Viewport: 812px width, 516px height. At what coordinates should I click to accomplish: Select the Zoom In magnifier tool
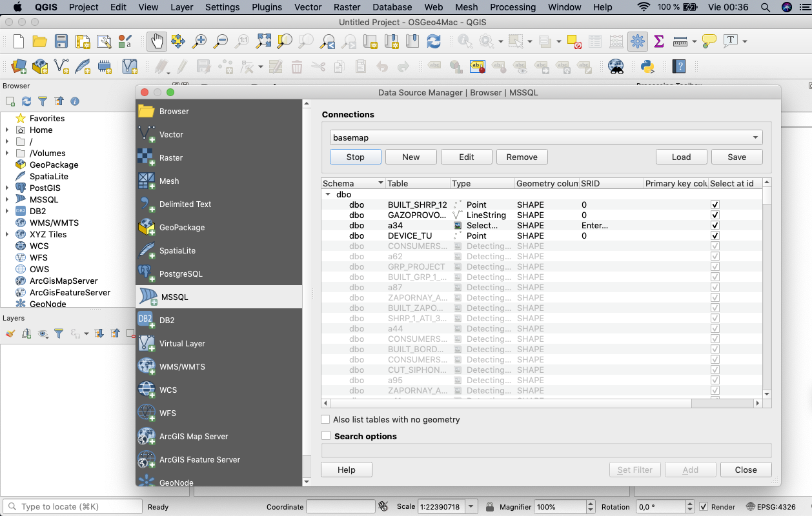[x=199, y=41]
